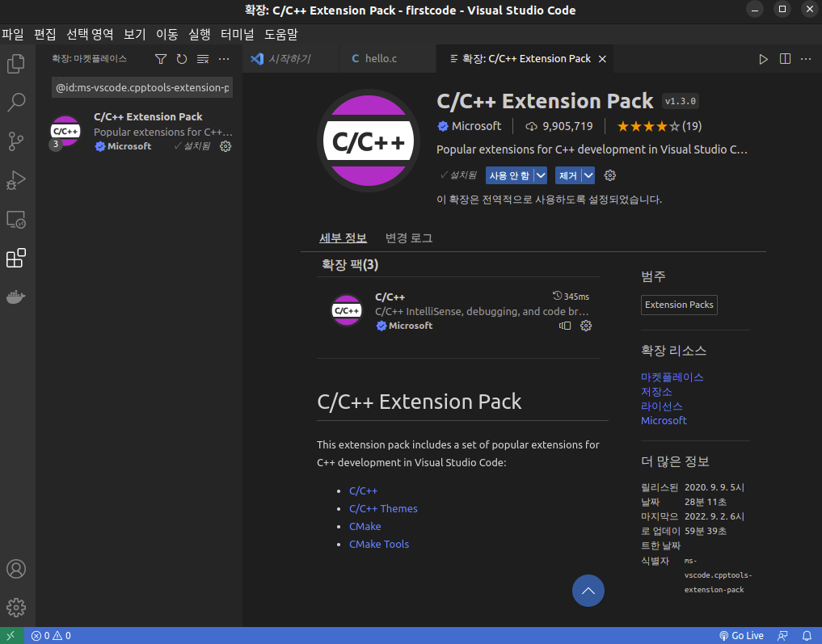This screenshot has height=644, width=822.
Task: Select the 변경 로그 tab
Action: point(409,238)
